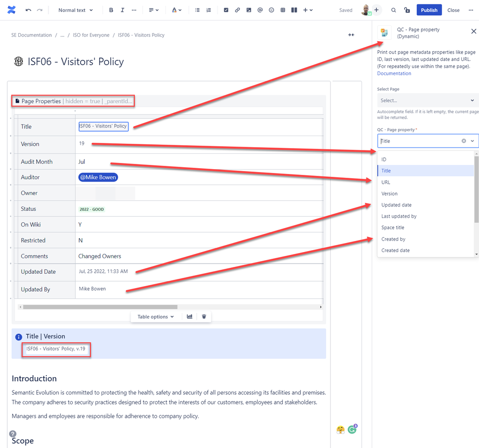Insert an image or file
Screen dimensions: 479x448
[249, 10]
